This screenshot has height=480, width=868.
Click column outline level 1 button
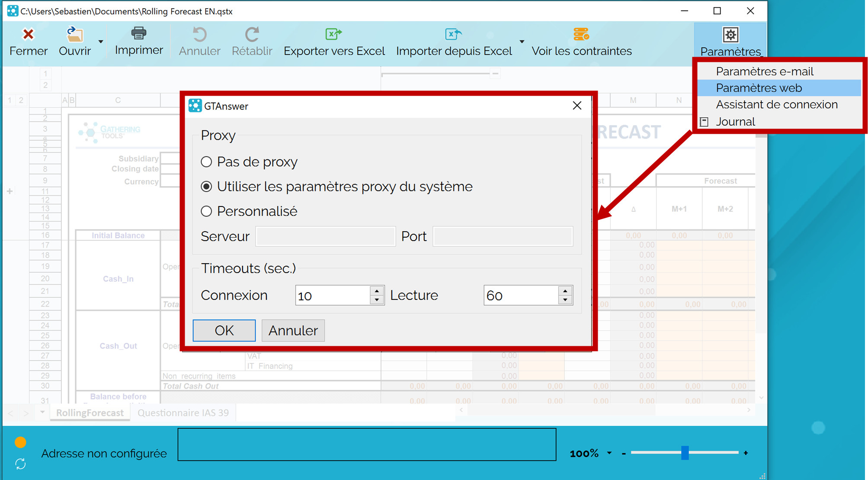click(x=45, y=74)
